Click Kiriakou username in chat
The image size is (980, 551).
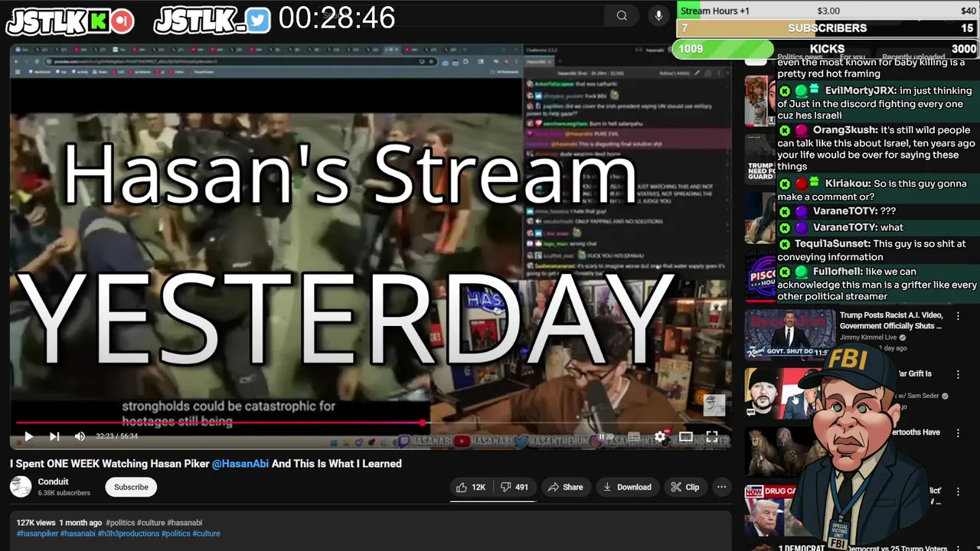coord(847,184)
